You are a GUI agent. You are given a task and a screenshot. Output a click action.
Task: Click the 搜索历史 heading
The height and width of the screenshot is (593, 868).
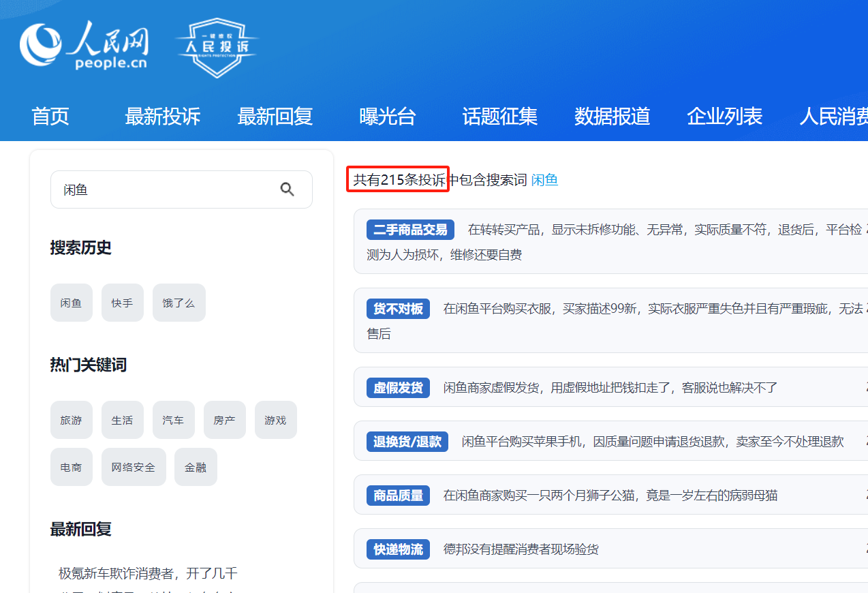(80, 247)
